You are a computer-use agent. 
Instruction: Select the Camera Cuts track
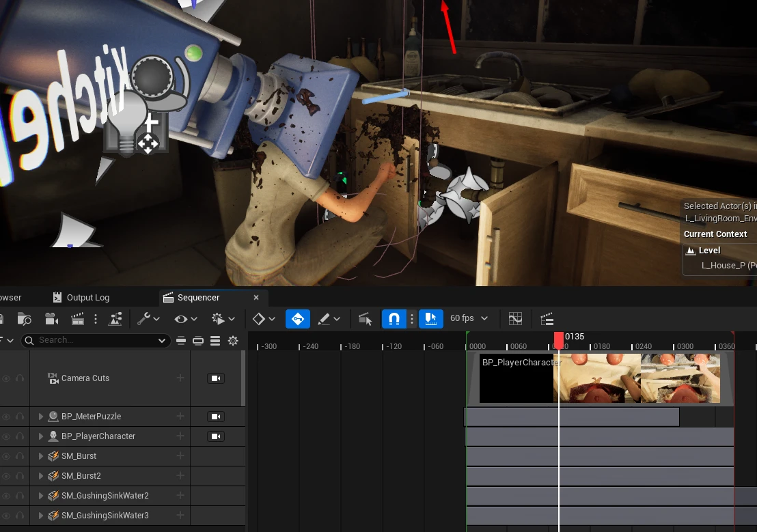point(85,378)
